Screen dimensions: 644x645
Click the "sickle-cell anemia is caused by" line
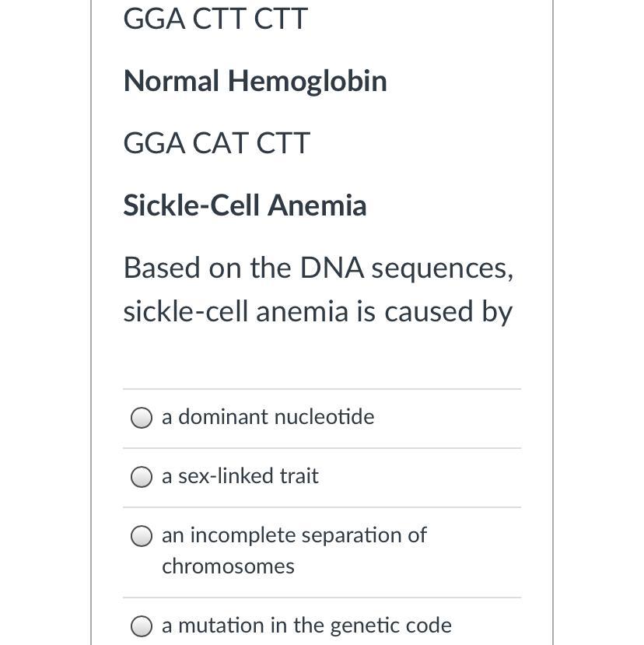[317, 311]
